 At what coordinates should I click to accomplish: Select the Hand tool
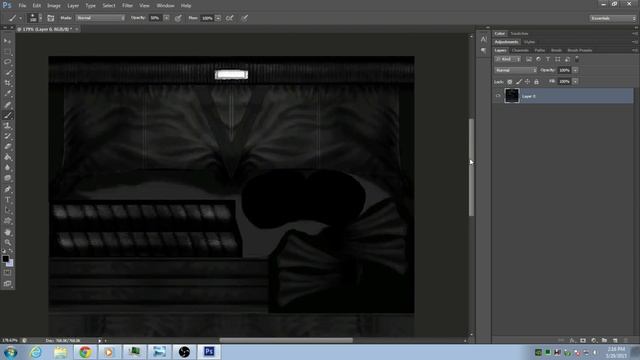7,232
